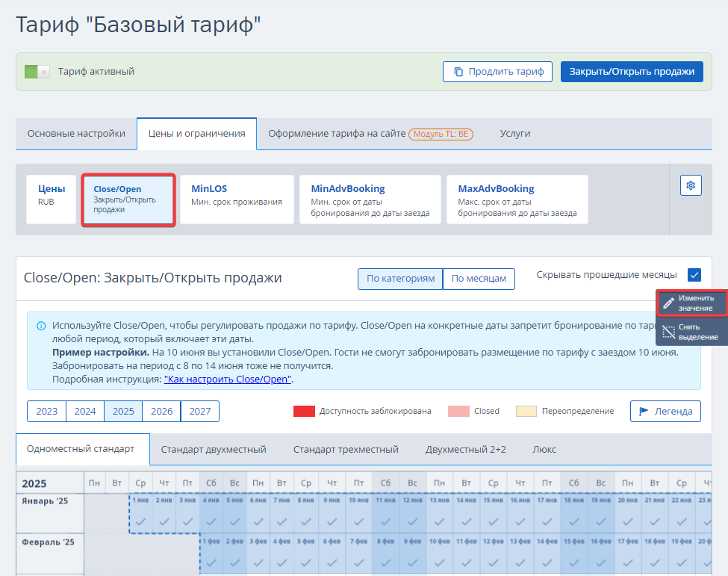Click the pencil icon for Изменить значение
Image resolution: width=728 pixels, height=576 pixels.
[x=669, y=303]
